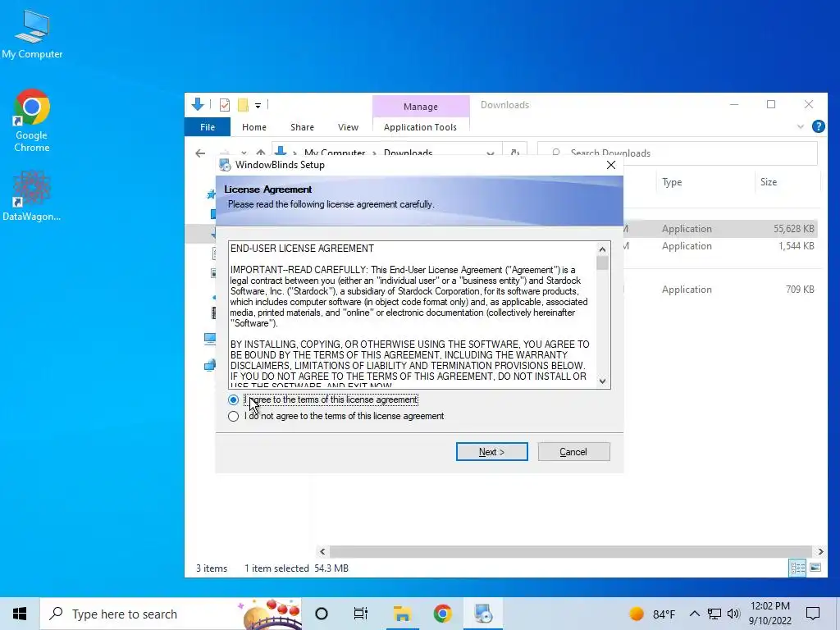
Task: Select the 55,628 KB file size cell
Action: pos(793,229)
